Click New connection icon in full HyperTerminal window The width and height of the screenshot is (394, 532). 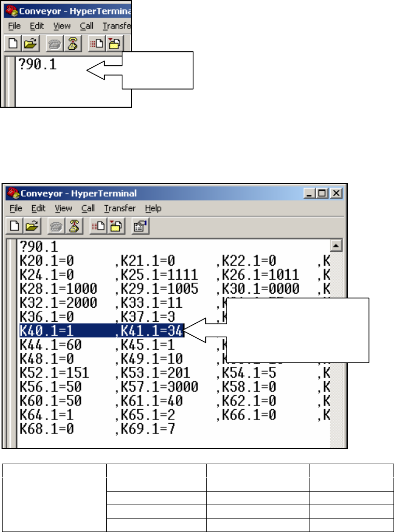[15, 226]
